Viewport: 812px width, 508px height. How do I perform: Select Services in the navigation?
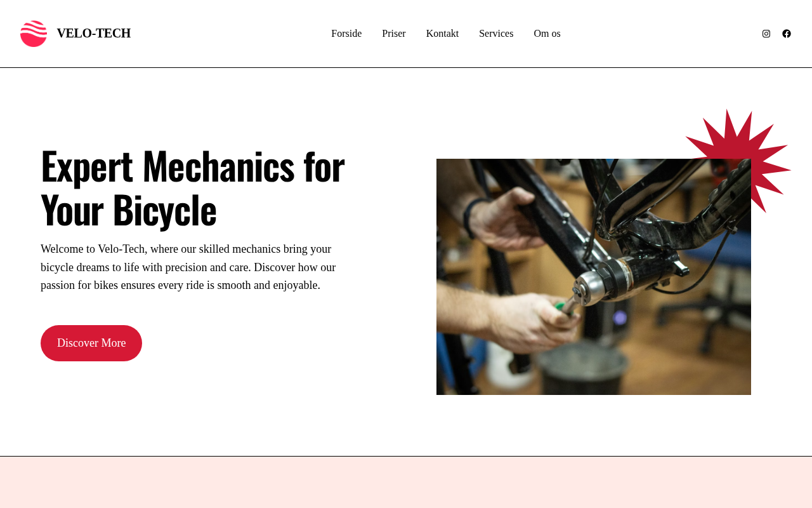click(496, 34)
